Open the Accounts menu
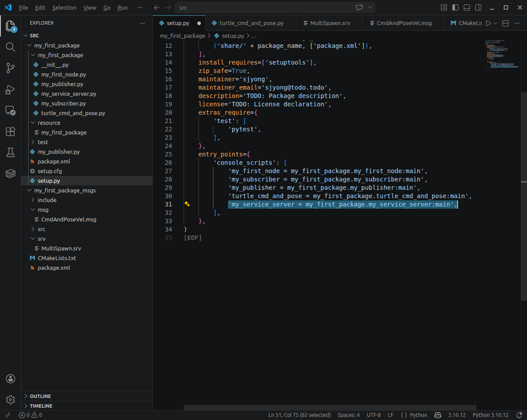The width and height of the screenshot is (527, 420). click(x=11, y=379)
